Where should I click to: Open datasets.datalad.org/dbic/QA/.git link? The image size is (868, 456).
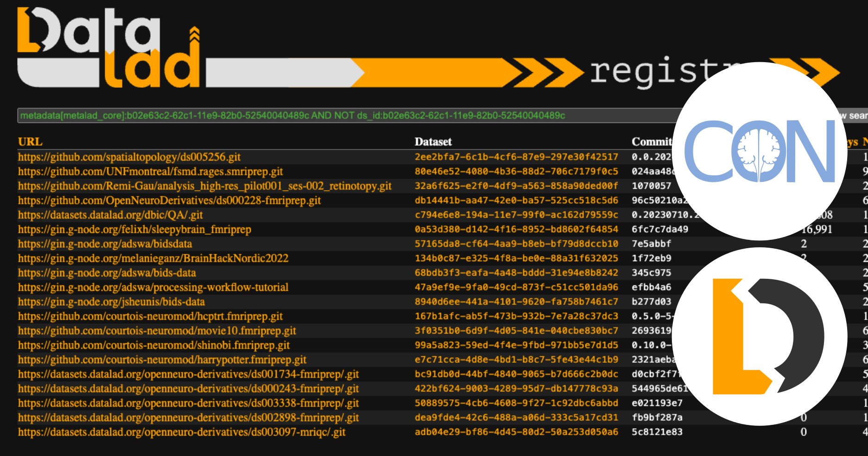click(110, 215)
